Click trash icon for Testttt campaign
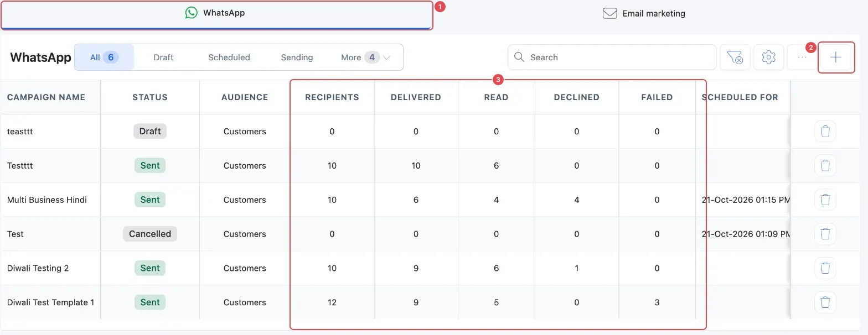The image size is (868, 335). (825, 166)
